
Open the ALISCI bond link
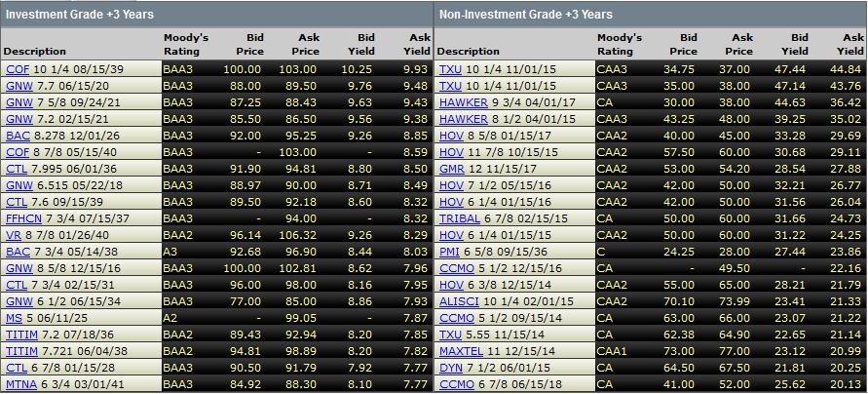460,301
